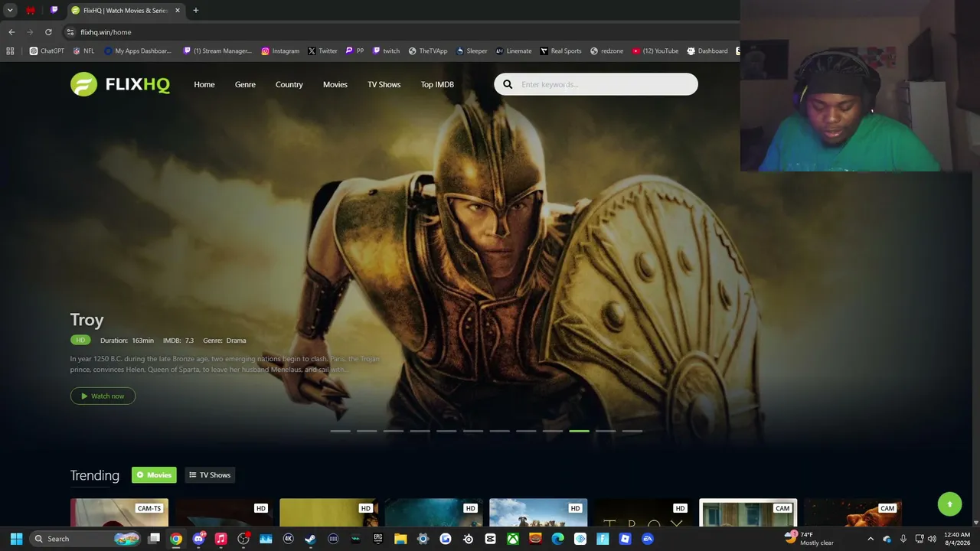
Task: Select the active green slider indicator
Action: point(579,431)
